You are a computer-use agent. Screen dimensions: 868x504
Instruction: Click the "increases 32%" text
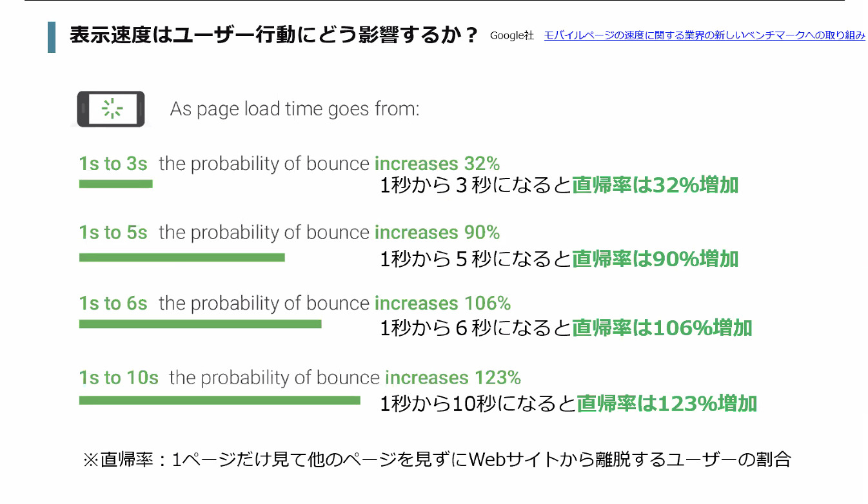pyautogui.click(x=437, y=164)
